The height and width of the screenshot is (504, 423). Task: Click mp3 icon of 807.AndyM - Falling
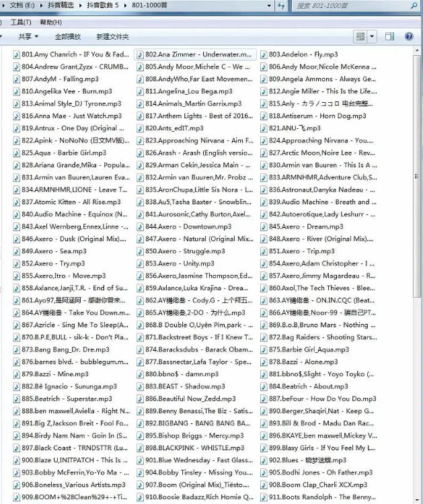pyautogui.click(x=16, y=79)
